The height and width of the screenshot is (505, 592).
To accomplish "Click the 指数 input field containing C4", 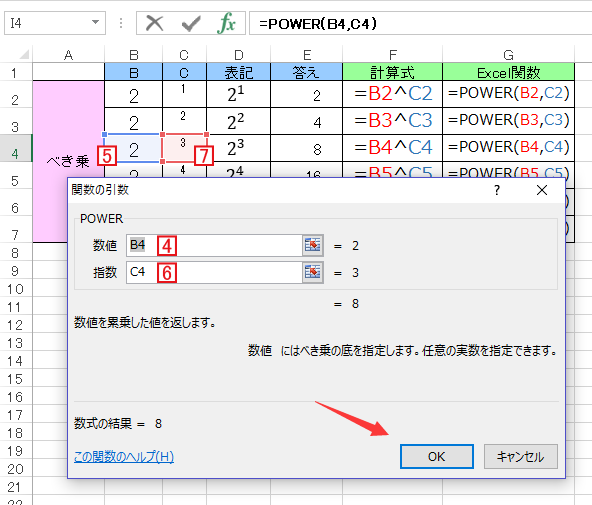I will pyautogui.click(x=214, y=272).
